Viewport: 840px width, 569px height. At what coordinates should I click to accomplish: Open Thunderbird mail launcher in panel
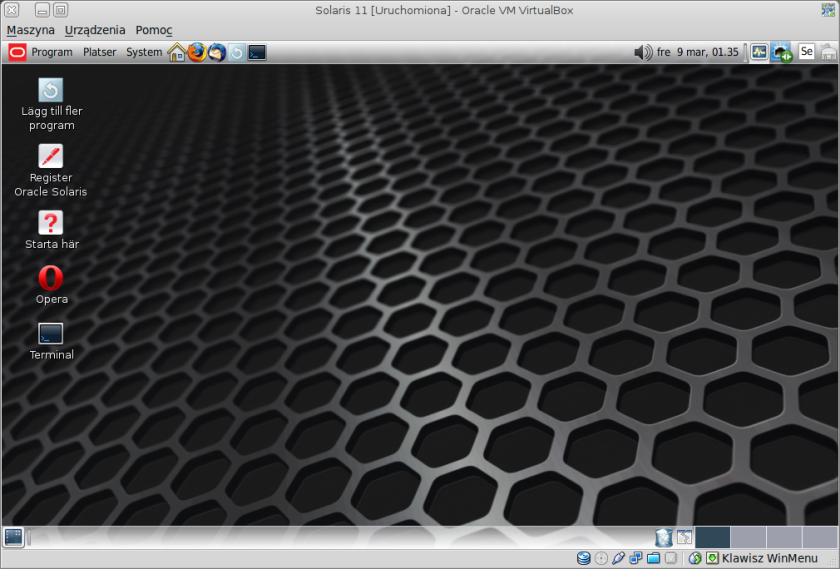coord(216,52)
